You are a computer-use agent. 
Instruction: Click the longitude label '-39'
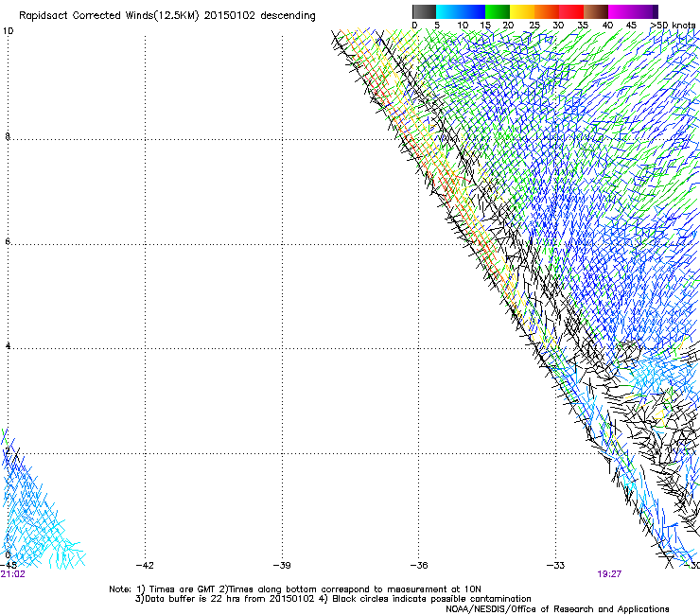click(x=282, y=566)
